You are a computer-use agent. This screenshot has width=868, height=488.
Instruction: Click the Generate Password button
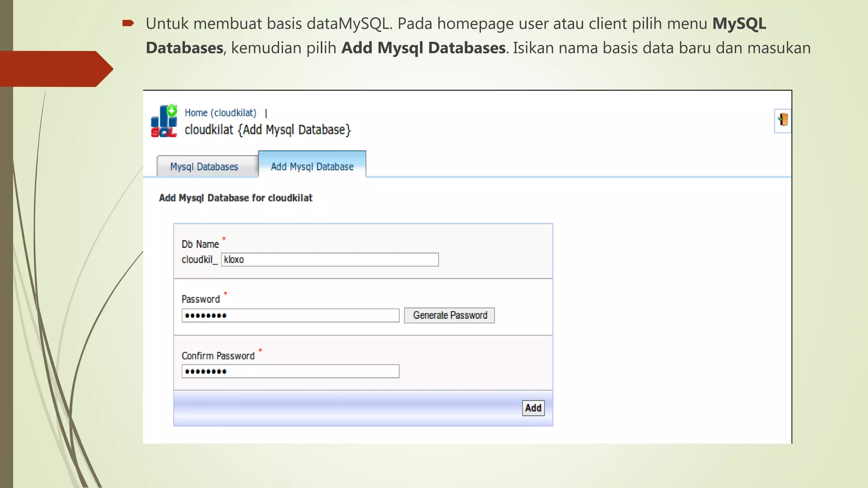tap(449, 315)
